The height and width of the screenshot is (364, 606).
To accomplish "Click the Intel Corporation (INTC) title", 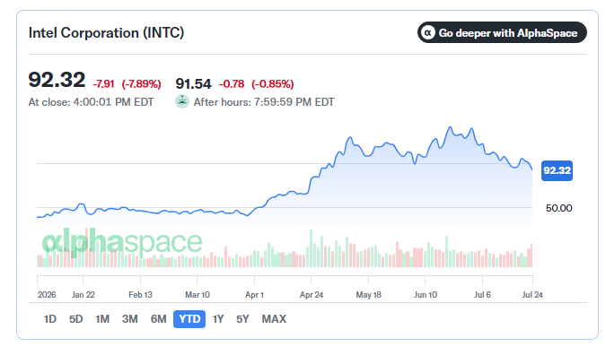I will (x=106, y=33).
